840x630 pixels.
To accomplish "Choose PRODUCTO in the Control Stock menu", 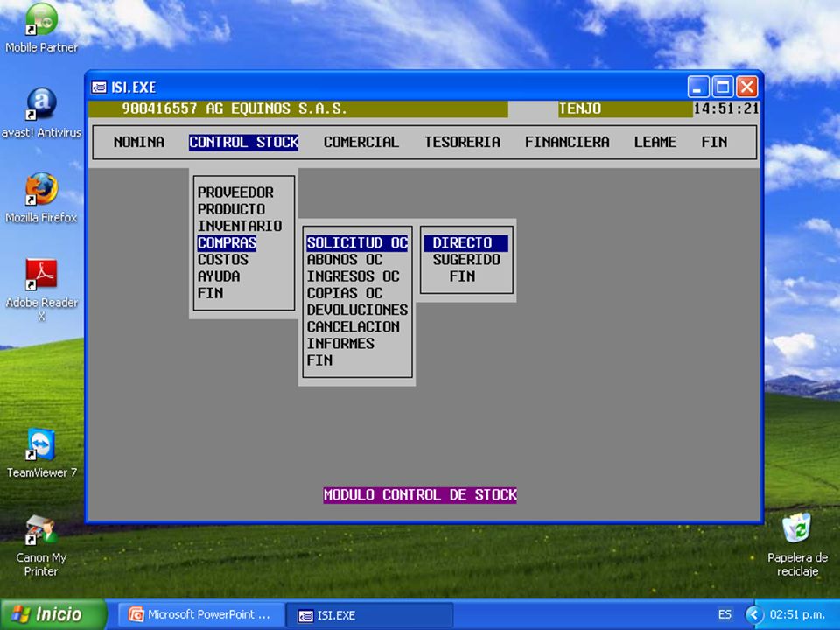I will tap(231, 209).
